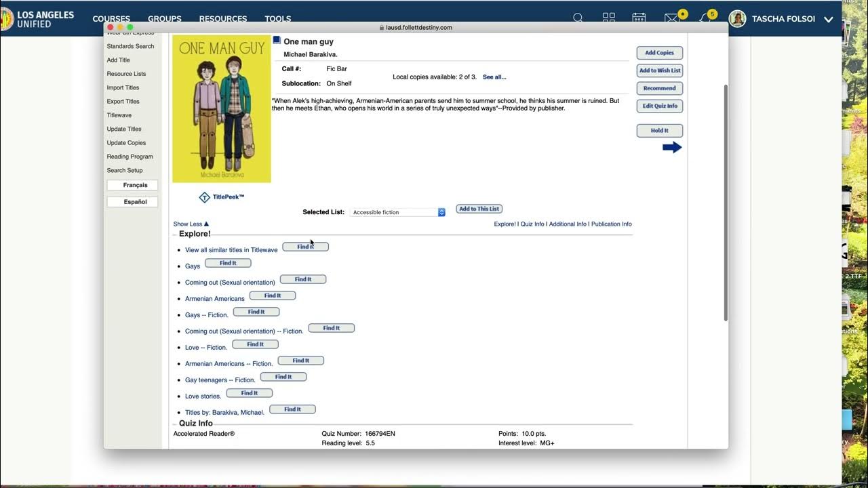Open the notifications bell icon
This screenshot has height=488, width=868.
pyautogui.click(x=705, y=18)
